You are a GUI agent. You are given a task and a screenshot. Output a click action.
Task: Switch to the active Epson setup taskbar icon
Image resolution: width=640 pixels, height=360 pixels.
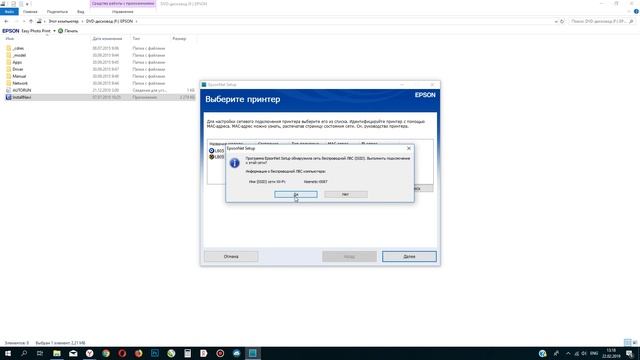coord(253,353)
